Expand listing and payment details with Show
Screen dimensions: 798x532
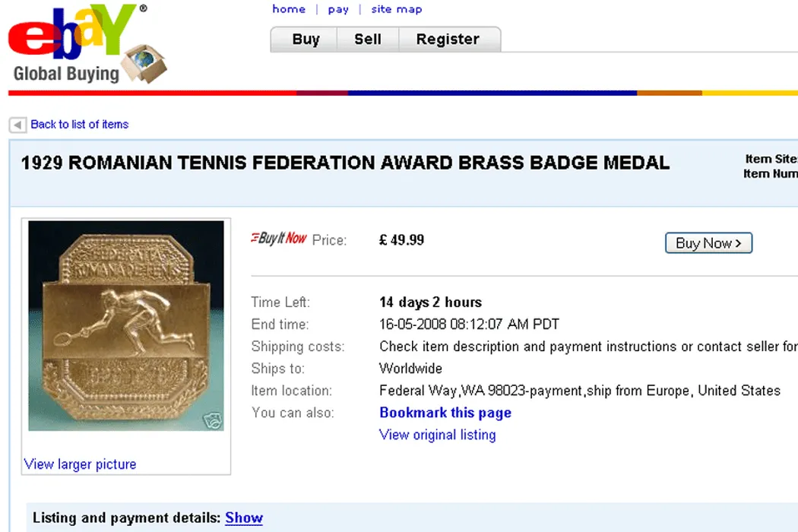pos(243,518)
